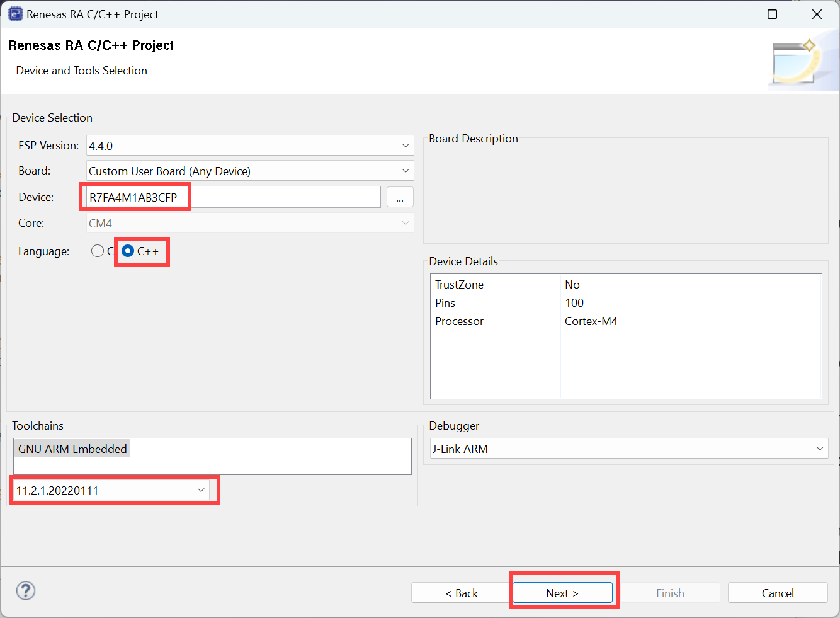Click the TrustZone row in Device Details
840x618 pixels.
tap(626, 285)
